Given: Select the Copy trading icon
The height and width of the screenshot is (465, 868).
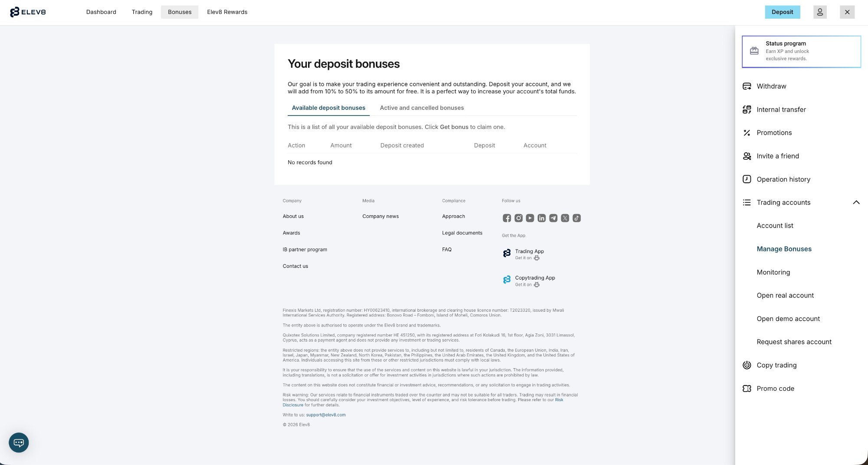Looking at the screenshot, I should click(x=747, y=365).
